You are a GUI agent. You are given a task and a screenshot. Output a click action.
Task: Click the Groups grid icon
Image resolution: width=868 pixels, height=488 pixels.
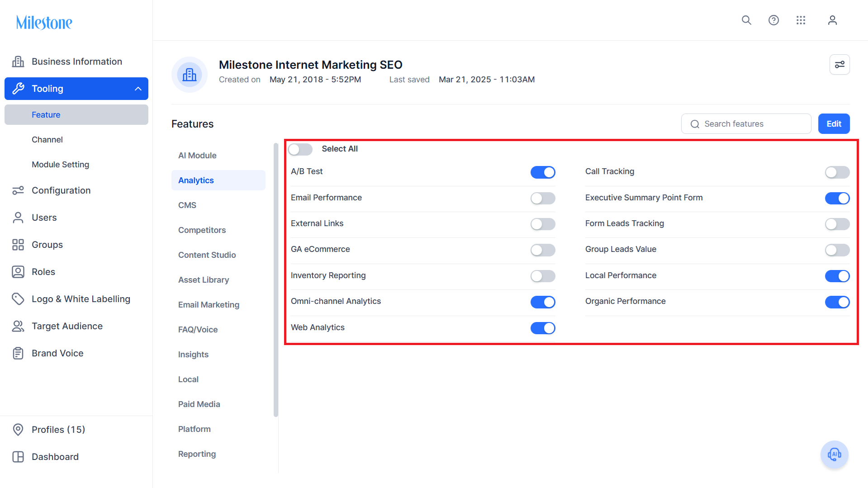(18, 245)
